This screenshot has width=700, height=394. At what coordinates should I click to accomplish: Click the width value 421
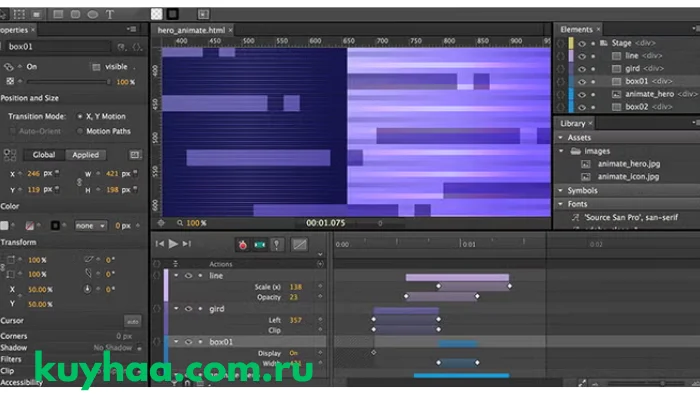(112, 174)
